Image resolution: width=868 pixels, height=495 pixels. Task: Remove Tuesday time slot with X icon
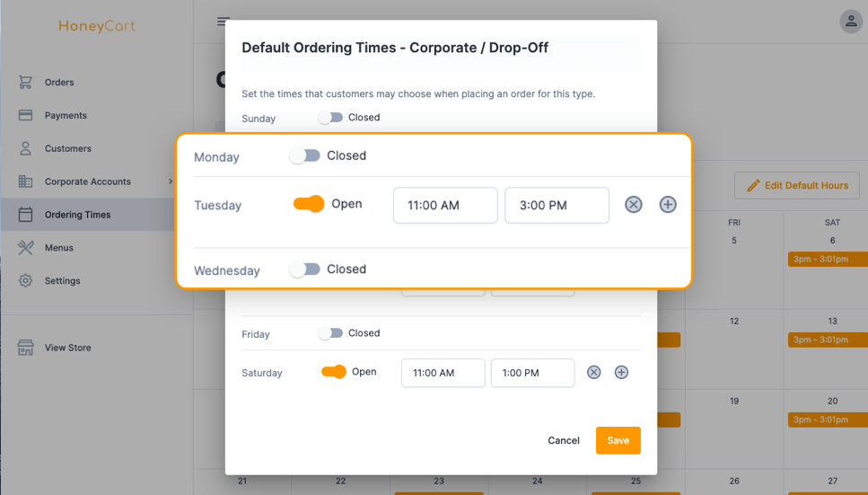(634, 205)
